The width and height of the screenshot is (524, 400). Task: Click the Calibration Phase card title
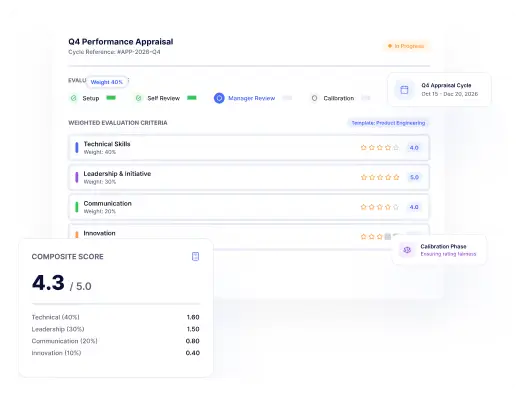pos(443,246)
